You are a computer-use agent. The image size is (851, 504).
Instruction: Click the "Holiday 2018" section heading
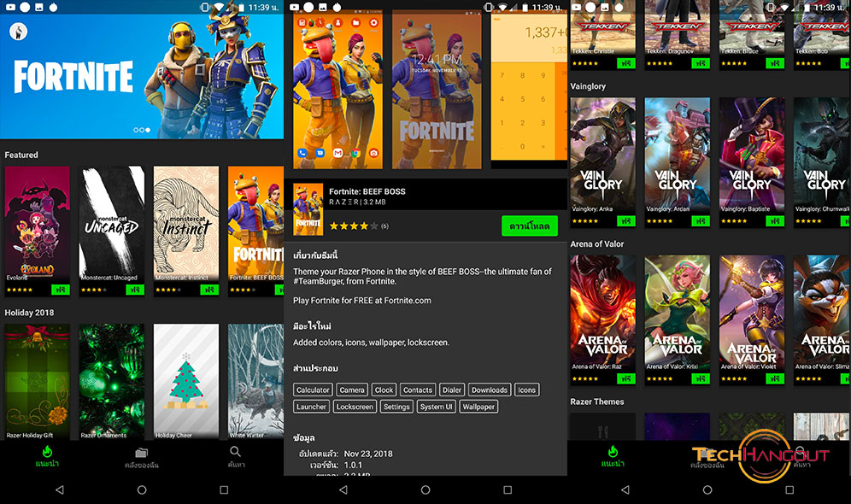pos(29,313)
